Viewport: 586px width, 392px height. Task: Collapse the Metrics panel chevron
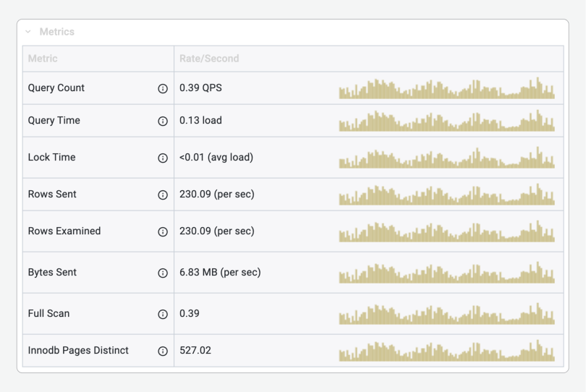[x=28, y=32]
